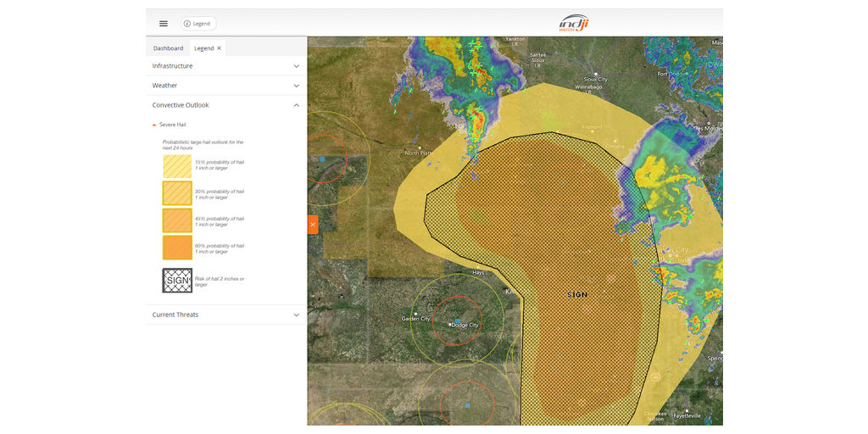Click the SIGN label on the map
The image size is (868, 434).
[576, 295]
